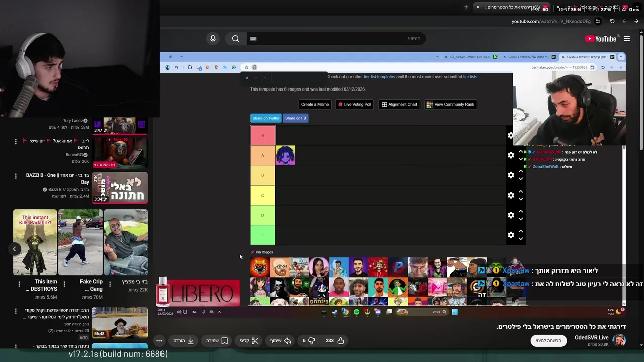Click the red S tier label
Viewport: 644px width, 362px height.
coord(262,135)
